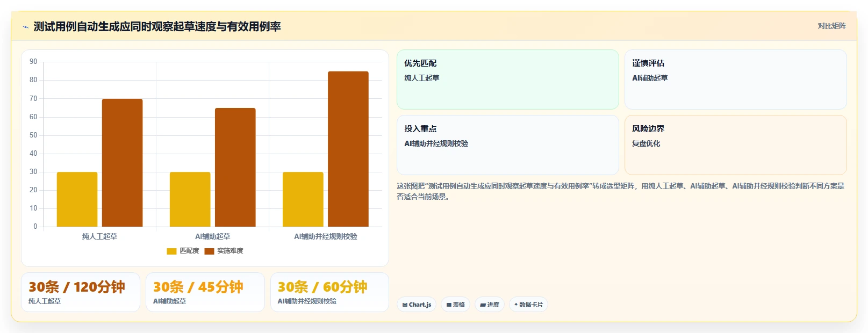Click the y-axis value 0
The width and height of the screenshot is (868, 333).
click(35, 227)
